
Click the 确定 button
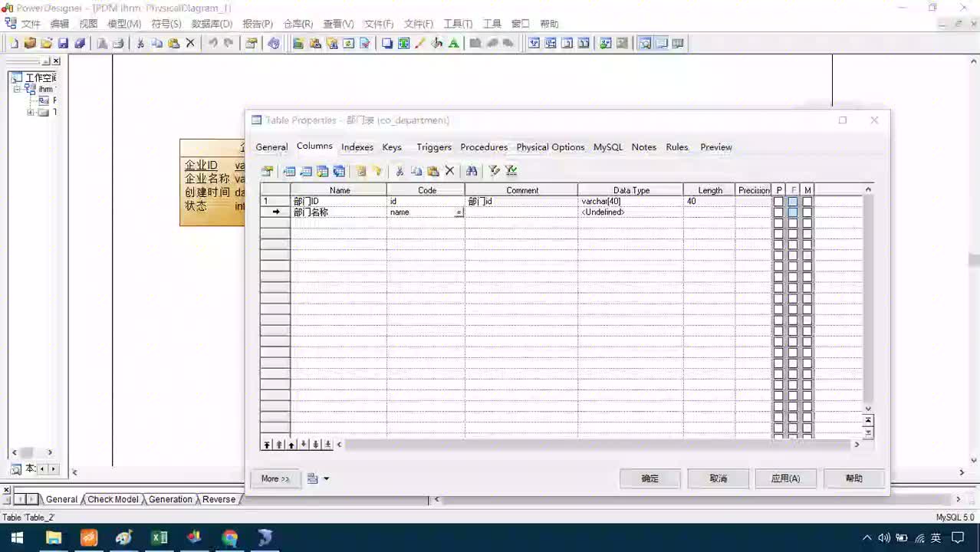click(x=650, y=478)
